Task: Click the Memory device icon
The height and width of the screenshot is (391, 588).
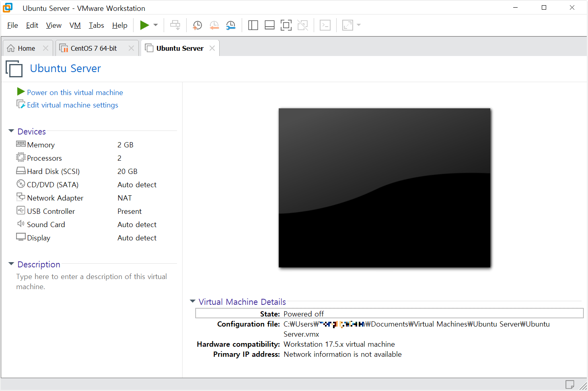Action: click(x=21, y=144)
